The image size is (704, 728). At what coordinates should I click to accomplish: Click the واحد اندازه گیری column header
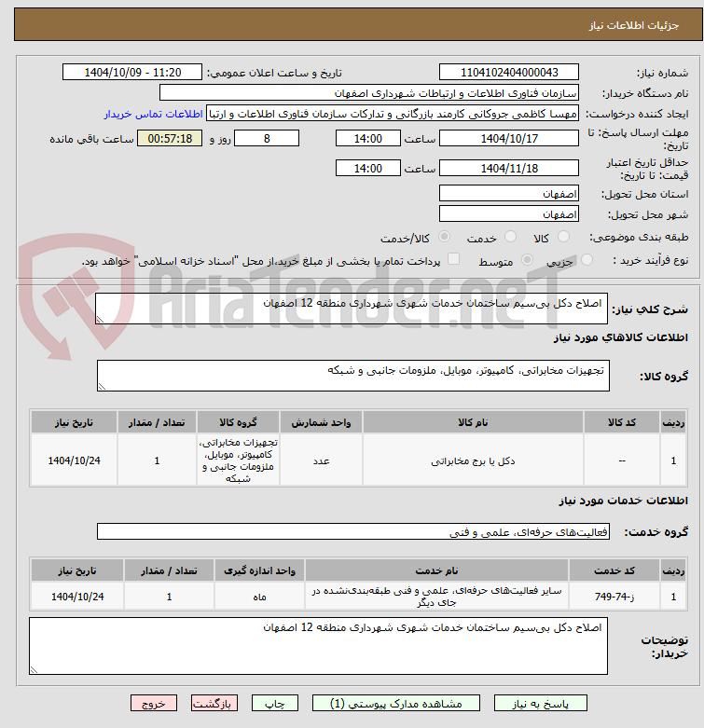(x=259, y=570)
